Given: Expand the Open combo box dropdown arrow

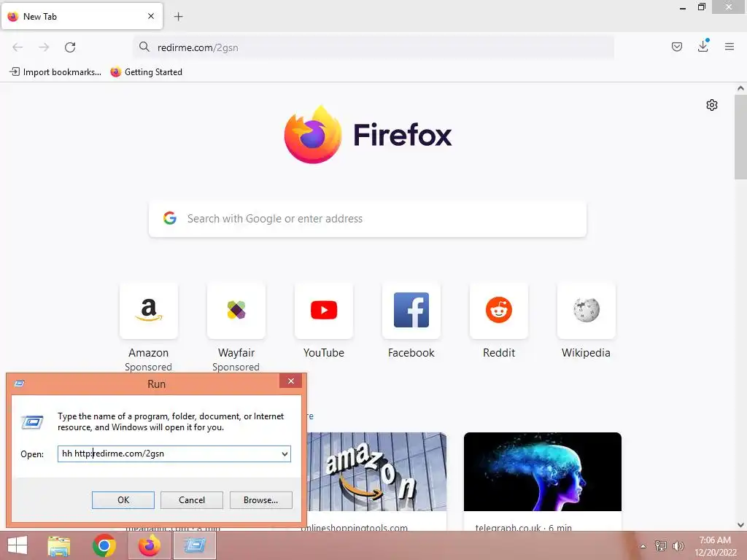Looking at the screenshot, I should click(285, 454).
